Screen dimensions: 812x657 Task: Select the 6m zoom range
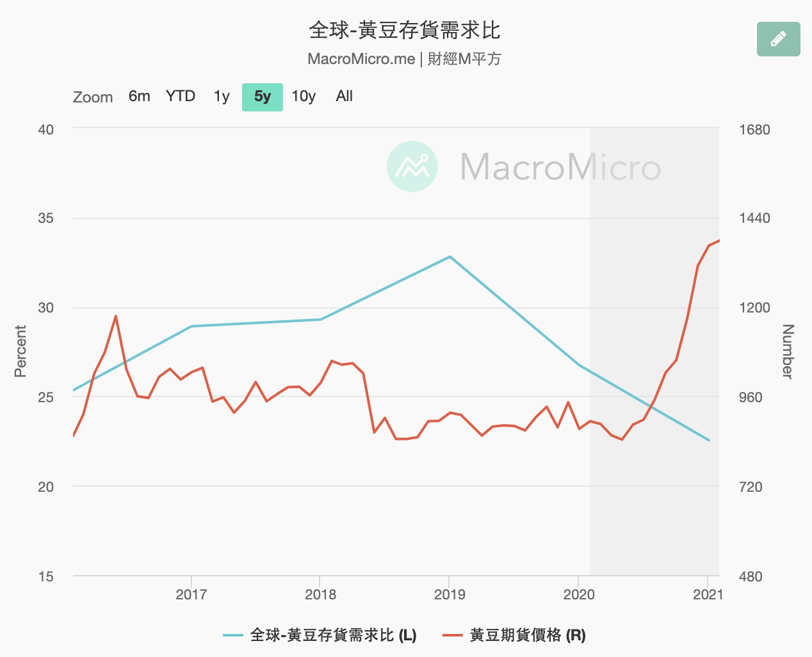(139, 97)
